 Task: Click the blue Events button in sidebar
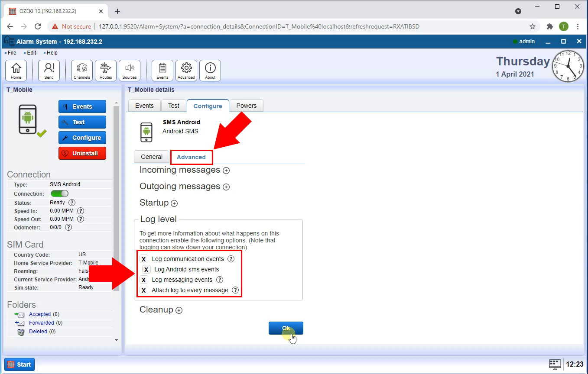pos(82,106)
